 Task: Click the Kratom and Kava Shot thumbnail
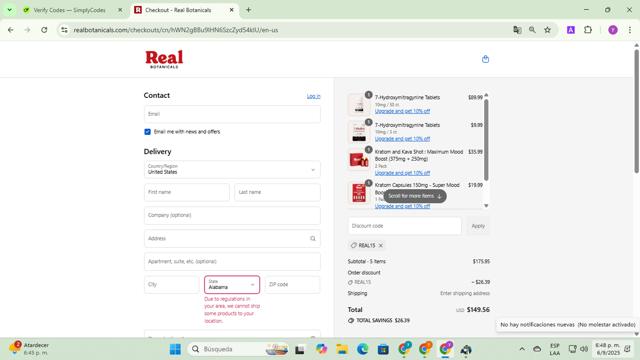click(x=359, y=160)
